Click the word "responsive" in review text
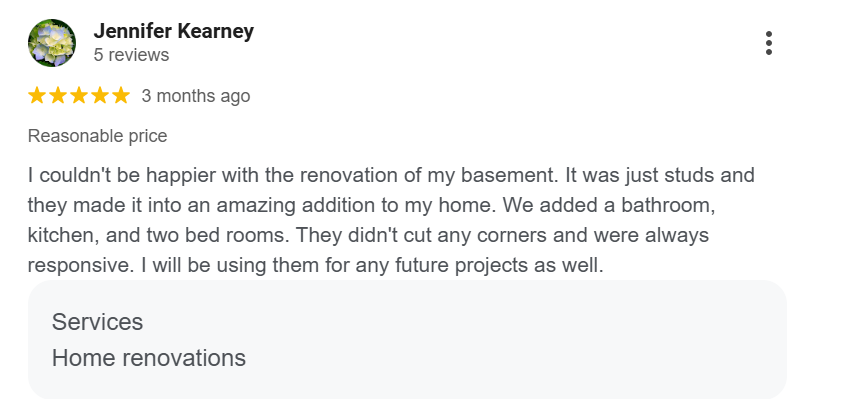 pyautogui.click(x=80, y=266)
